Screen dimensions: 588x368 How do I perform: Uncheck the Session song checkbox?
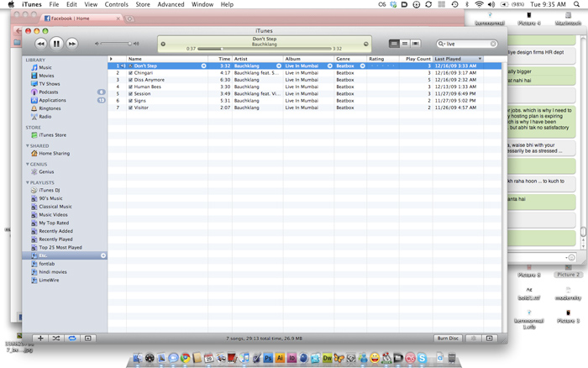pyautogui.click(x=130, y=94)
